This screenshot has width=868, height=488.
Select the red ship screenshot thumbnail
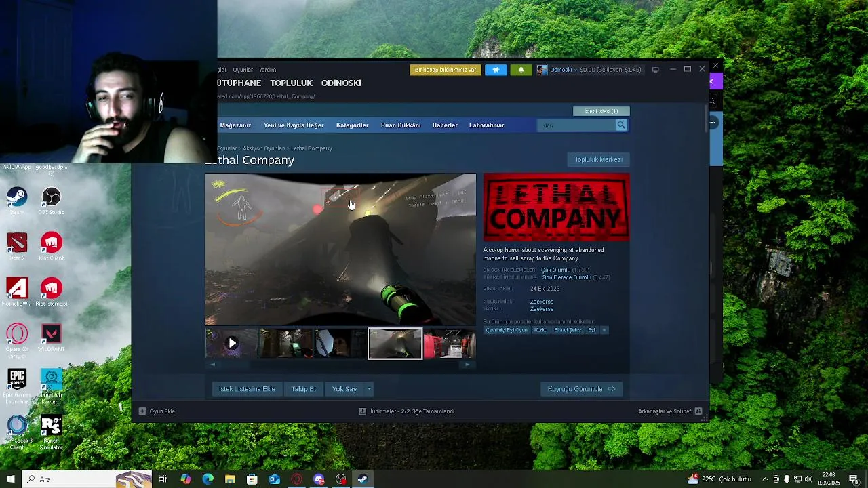point(450,344)
